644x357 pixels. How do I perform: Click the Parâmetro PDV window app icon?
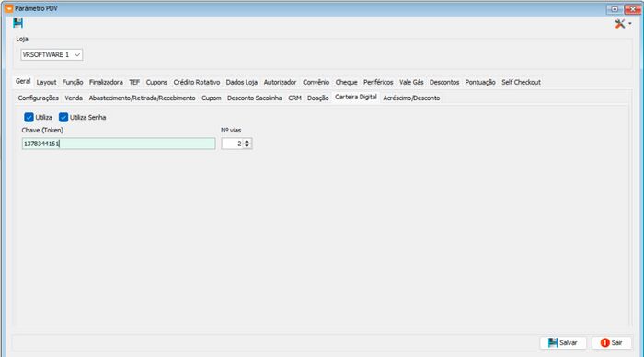[x=8, y=8]
